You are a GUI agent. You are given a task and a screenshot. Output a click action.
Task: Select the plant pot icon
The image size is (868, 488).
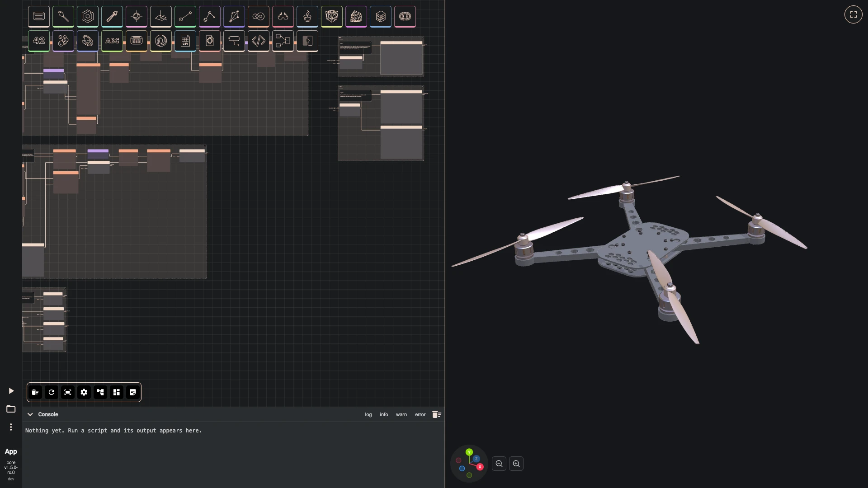click(307, 16)
